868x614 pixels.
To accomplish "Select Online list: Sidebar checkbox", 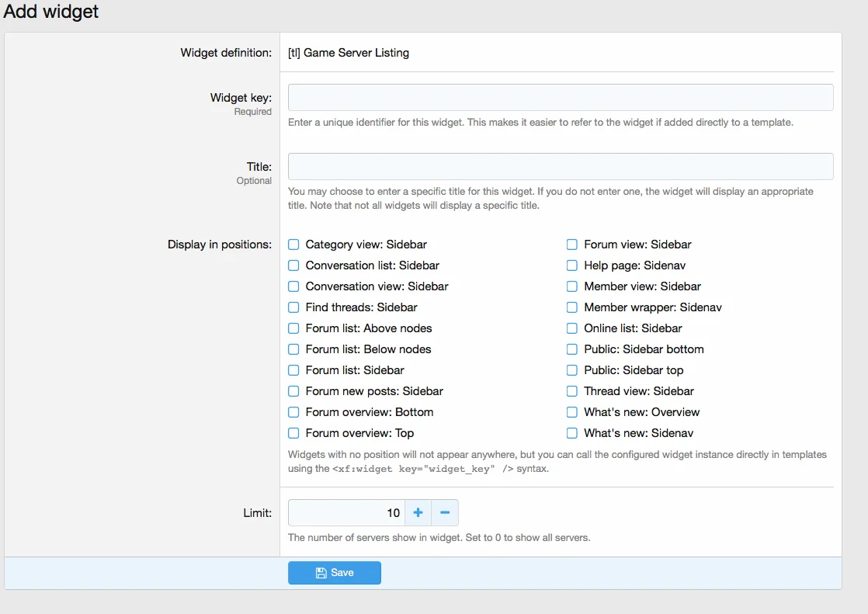I will tap(572, 328).
